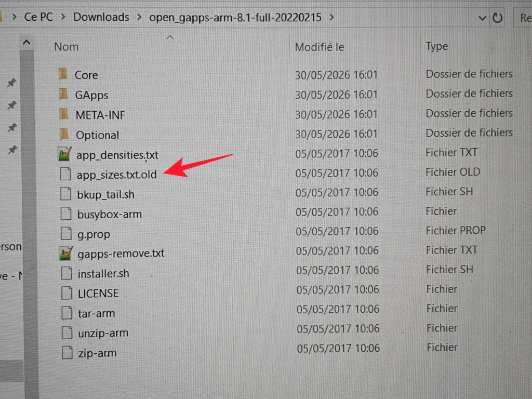Select file name LICENSE

pyautogui.click(x=98, y=294)
